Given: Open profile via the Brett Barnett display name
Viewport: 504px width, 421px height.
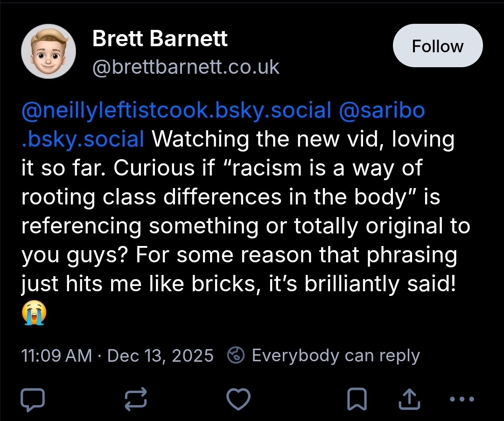Looking at the screenshot, I should pos(160,38).
